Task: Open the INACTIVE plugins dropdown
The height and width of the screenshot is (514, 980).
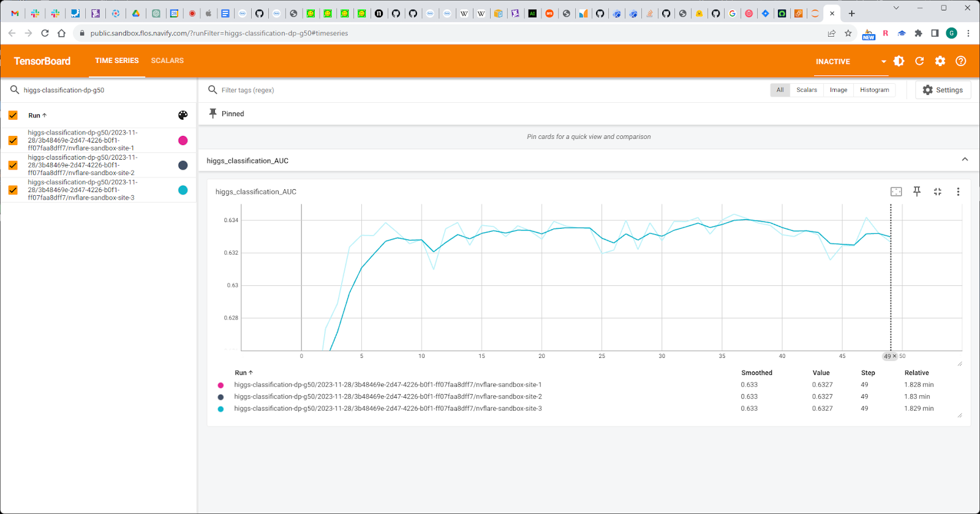Action: pos(850,61)
